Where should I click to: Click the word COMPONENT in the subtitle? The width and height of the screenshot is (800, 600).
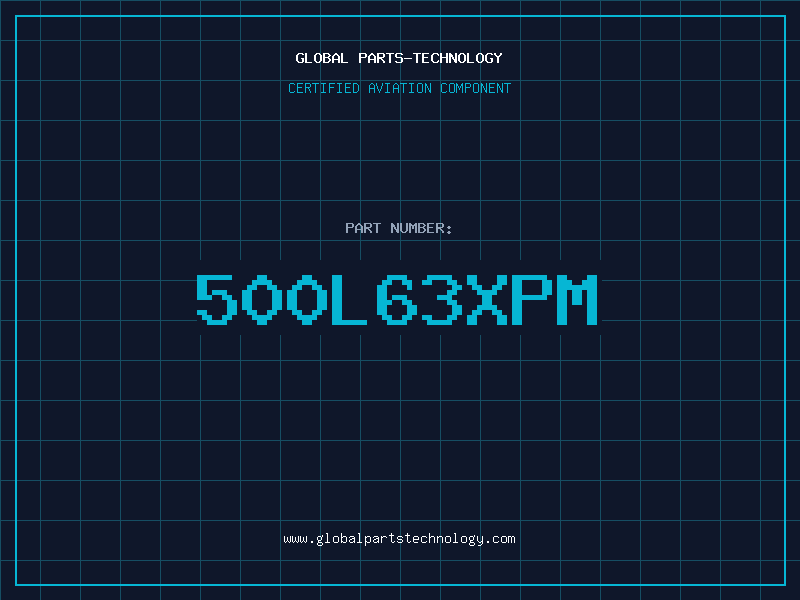point(475,88)
